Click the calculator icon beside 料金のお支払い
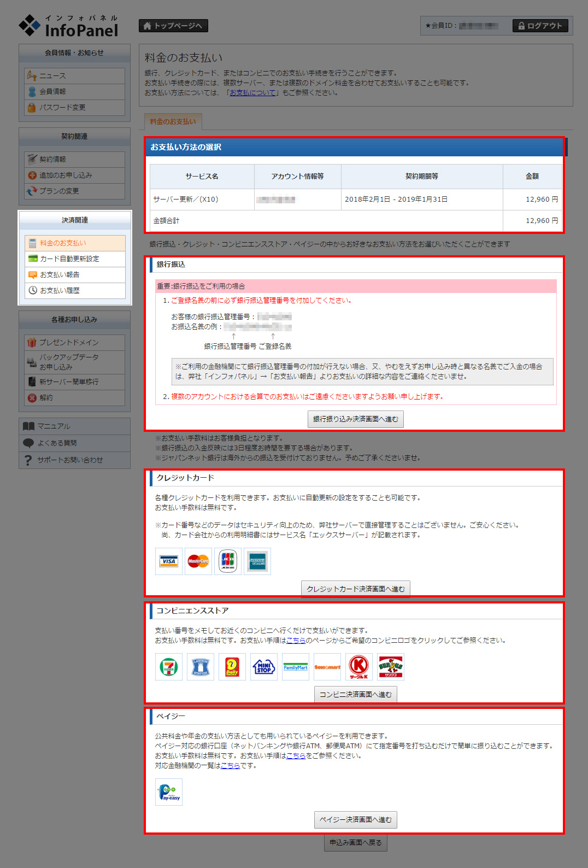 coord(32,243)
